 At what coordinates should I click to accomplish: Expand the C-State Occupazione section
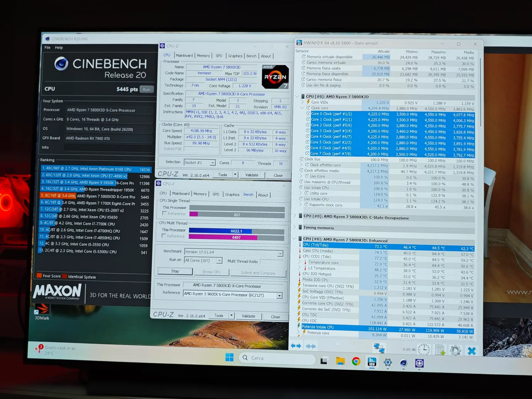pyautogui.click(x=295, y=216)
